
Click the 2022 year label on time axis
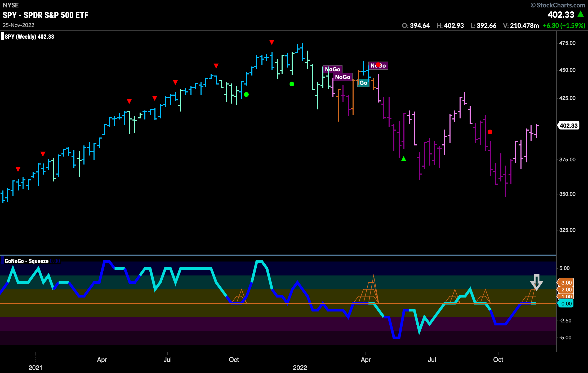pyautogui.click(x=300, y=368)
